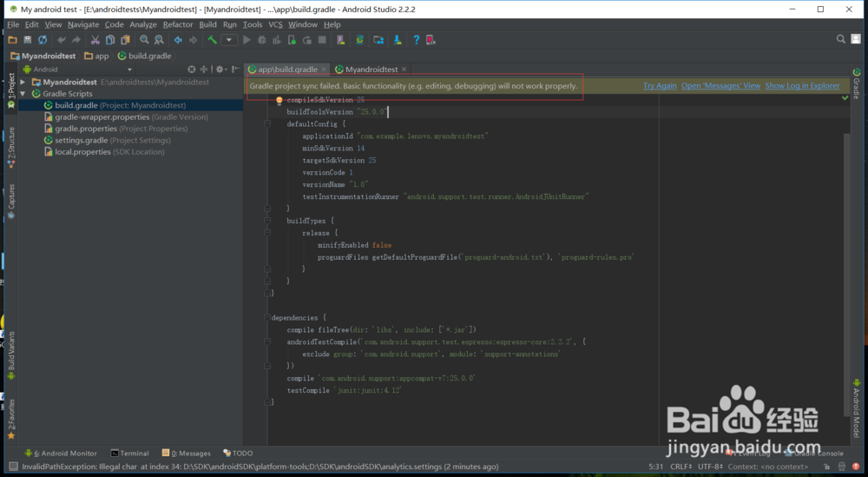
Task: Click the Undo arrow icon
Action: pyautogui.click(x=62, y=40)
